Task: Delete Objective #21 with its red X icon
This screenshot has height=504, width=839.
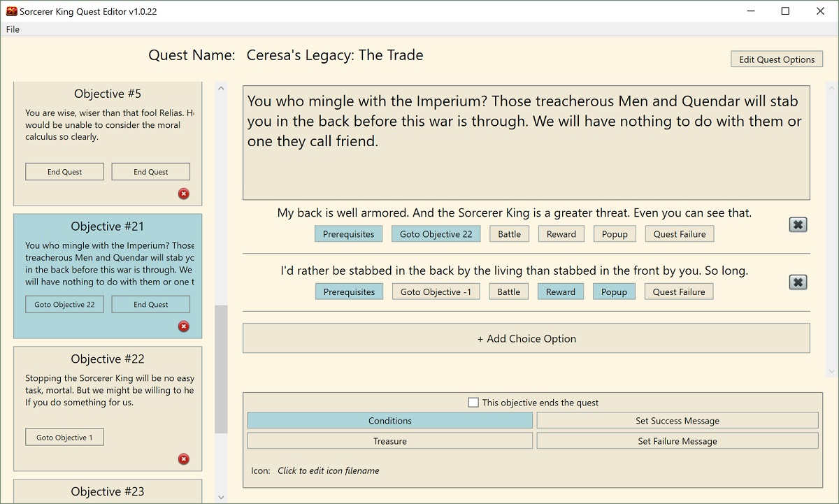Action: pos(184,326)
